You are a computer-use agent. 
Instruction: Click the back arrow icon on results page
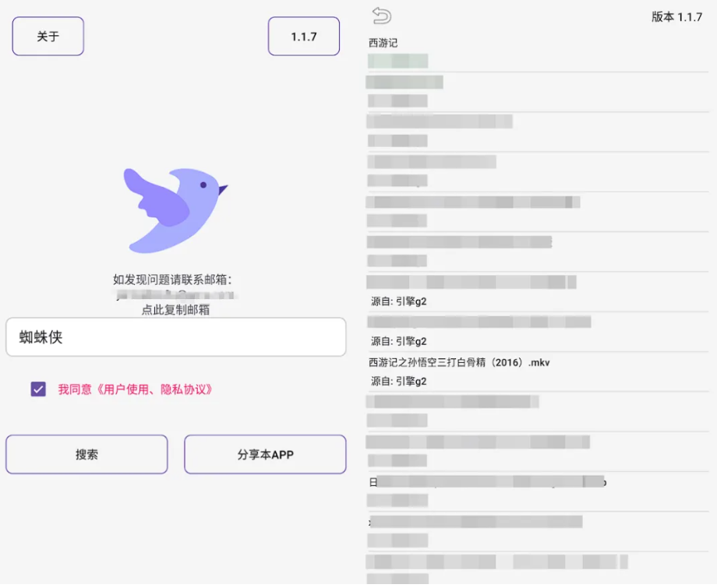382,16
